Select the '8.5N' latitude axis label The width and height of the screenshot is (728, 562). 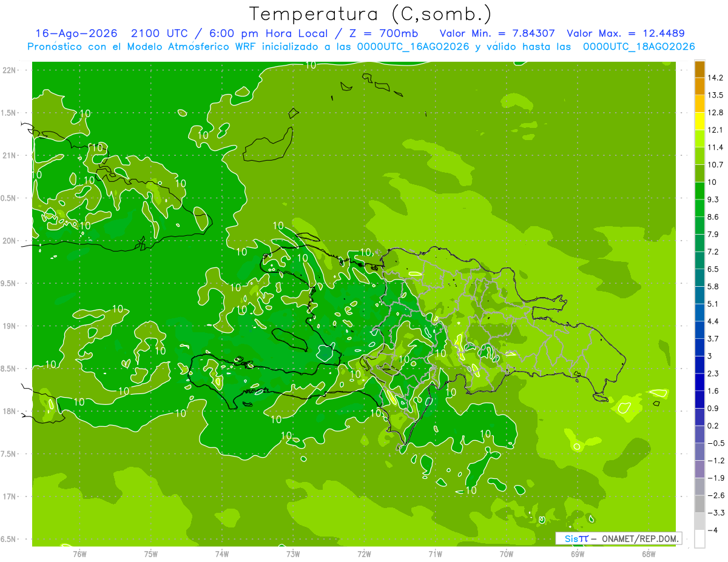8,369
